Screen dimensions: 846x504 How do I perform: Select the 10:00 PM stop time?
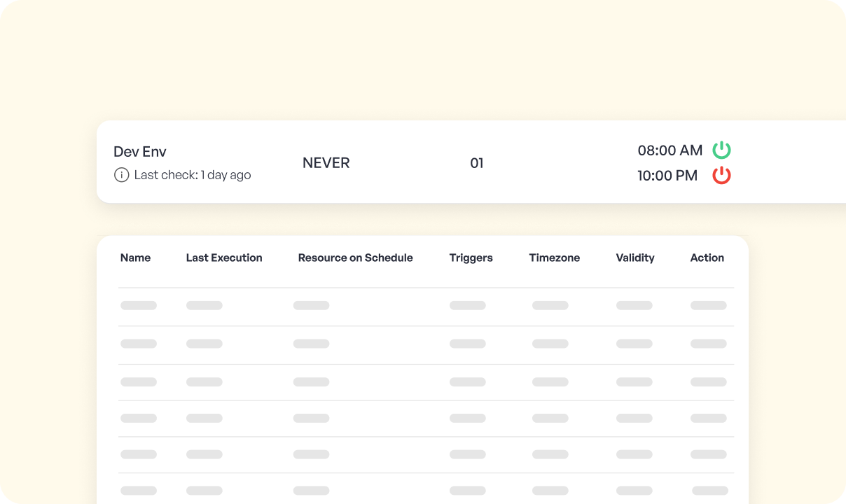[x=667, y=176]
